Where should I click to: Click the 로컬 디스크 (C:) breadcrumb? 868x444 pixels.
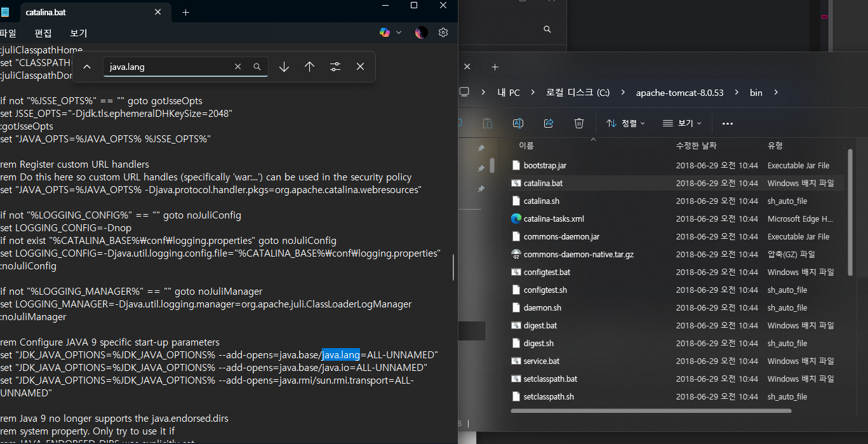pyautogui.click(x=578, y=93)
